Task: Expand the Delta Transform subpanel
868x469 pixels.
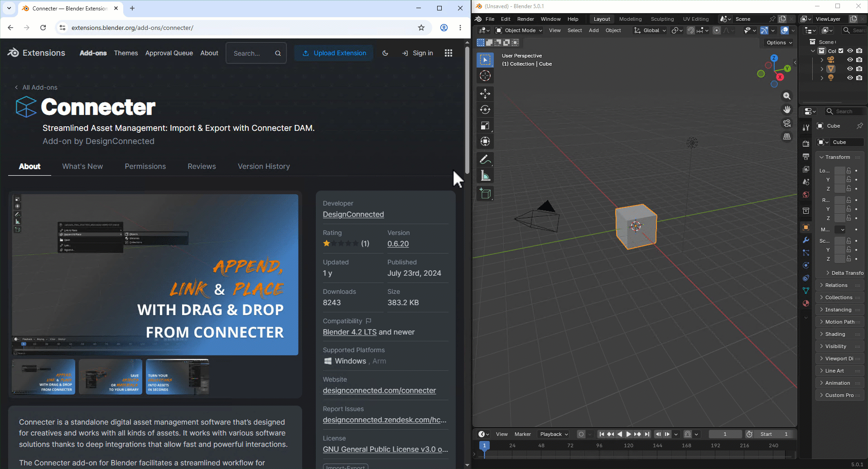Action: click(x=845, y=273)
